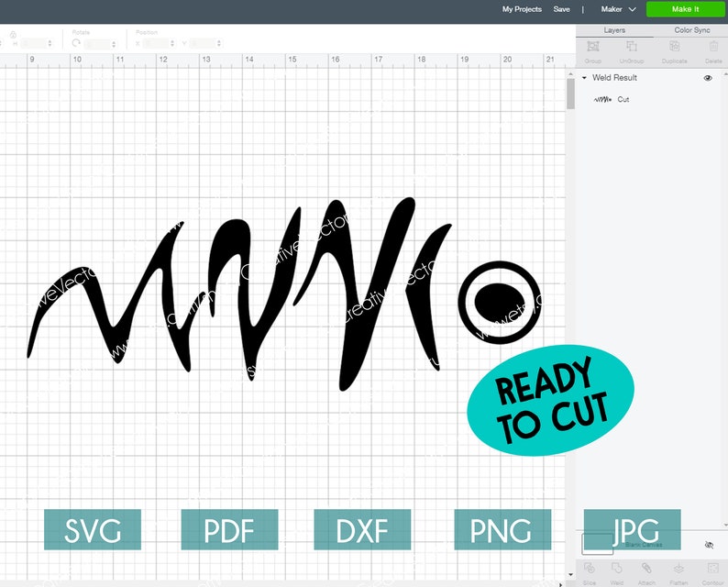Screen dimensions: 728x587
Task: Click the lock aspect ratio icon
Action: pos(13,35)
